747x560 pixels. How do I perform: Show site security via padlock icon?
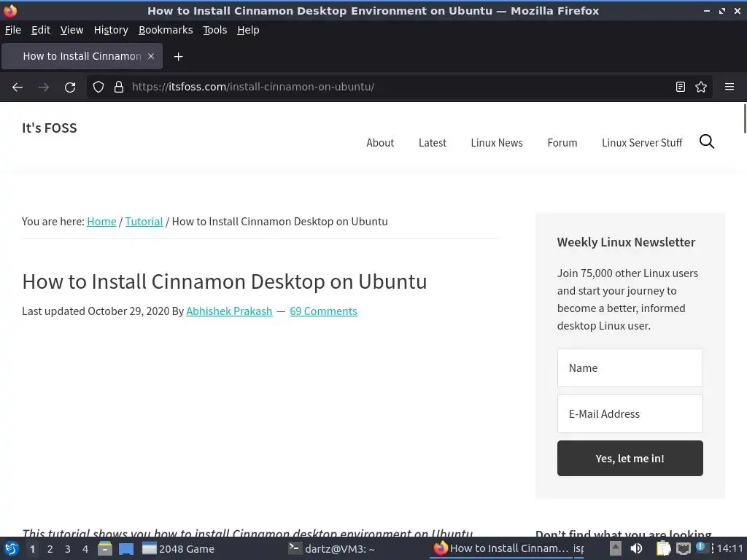pyautogui.click(x=119, y=87)
